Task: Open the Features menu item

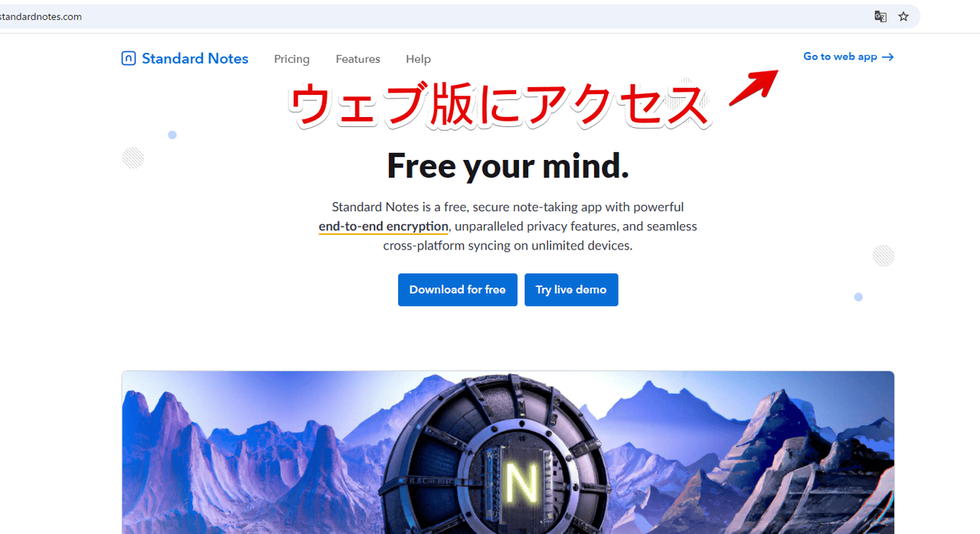Action: [358, 59]
